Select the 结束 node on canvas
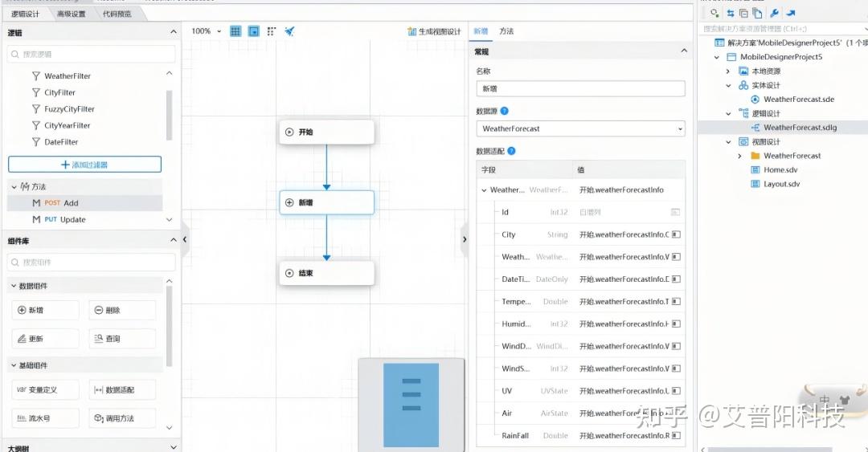The image size is (868, 452). (326, 273)
